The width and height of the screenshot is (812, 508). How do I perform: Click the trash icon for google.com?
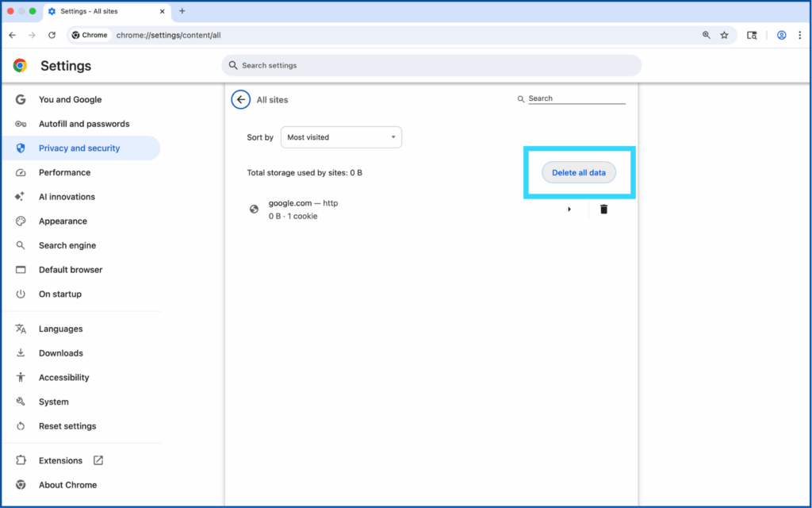pyautogui.click(x=603, y=210)
